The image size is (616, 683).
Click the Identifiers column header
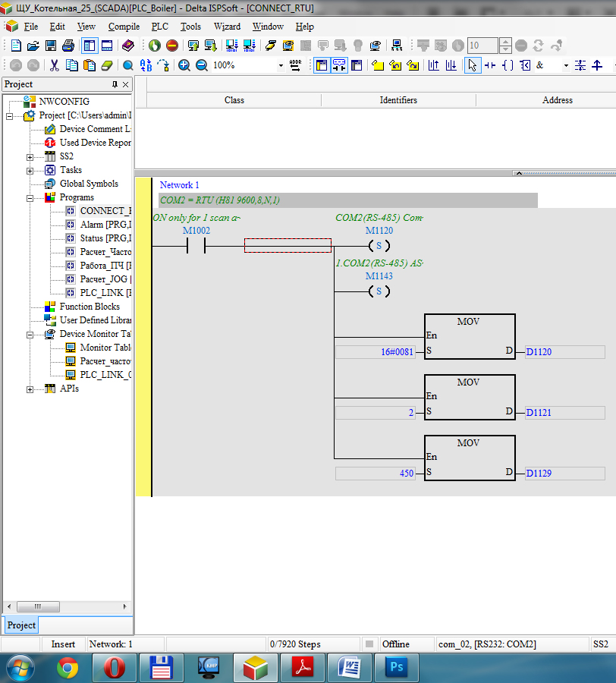[398, 100]
